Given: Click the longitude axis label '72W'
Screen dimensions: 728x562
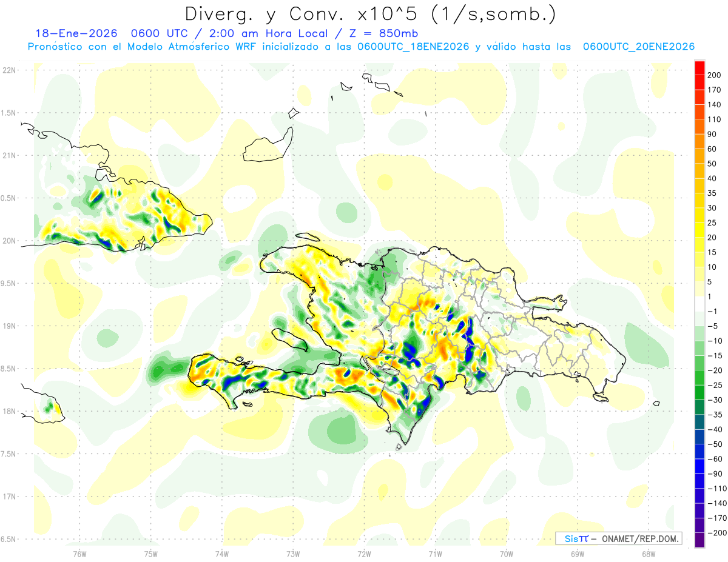Looking at the screenshot, I should pos(364,555).
